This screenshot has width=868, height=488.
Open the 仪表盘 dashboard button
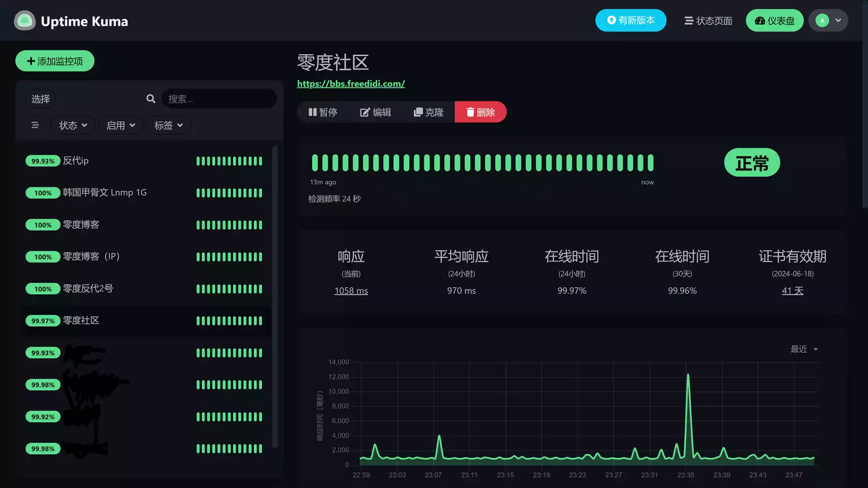pyautogui.click(x=774, y=21)
